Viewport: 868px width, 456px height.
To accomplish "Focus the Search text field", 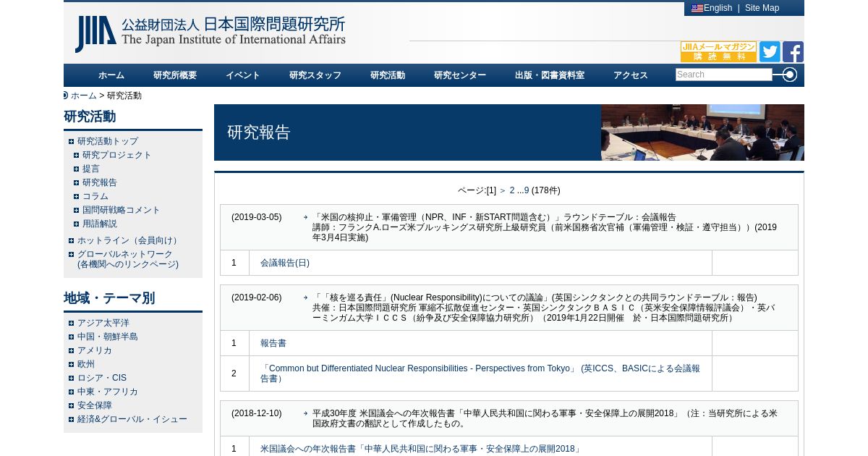I will click(x=723, y=75).
